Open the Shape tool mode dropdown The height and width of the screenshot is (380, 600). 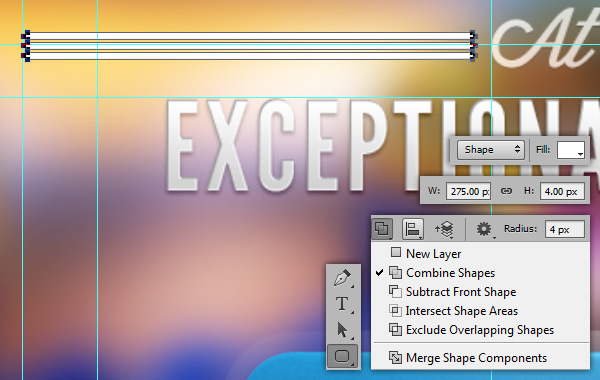491,149
